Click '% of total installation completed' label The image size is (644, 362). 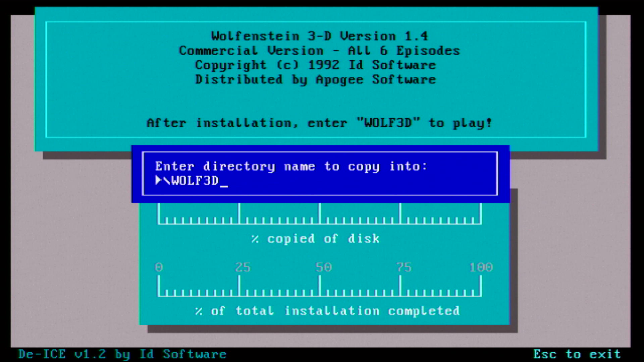tap(327, 311)
